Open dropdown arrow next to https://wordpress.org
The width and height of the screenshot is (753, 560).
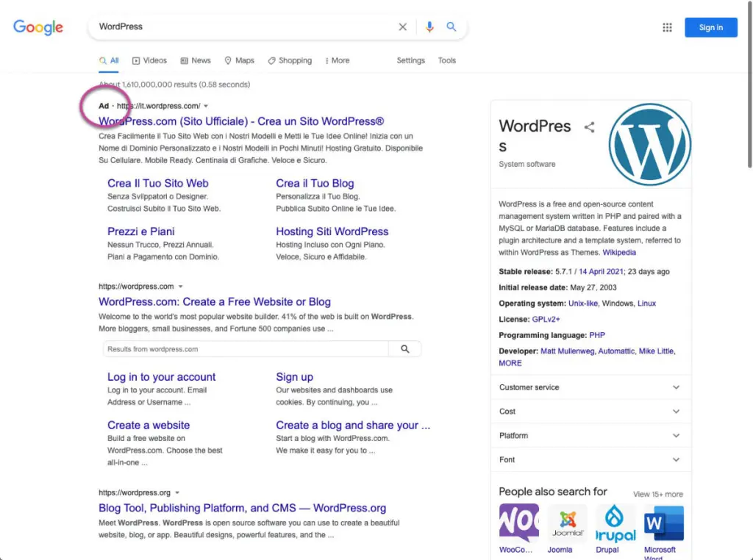point(177,493)
